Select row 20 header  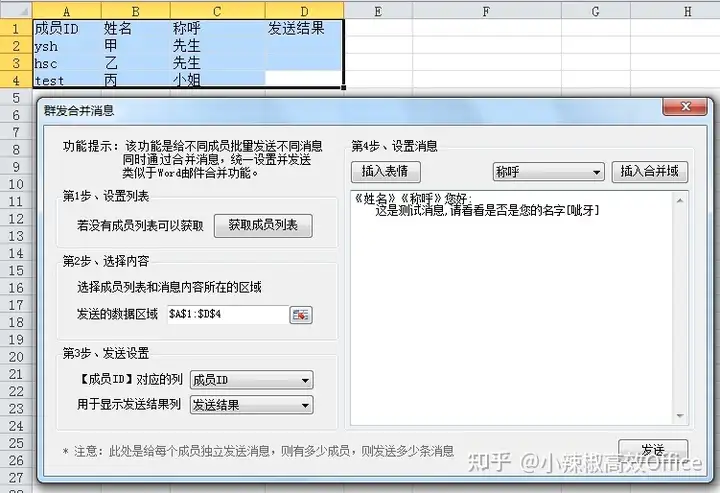click(16, 357)
